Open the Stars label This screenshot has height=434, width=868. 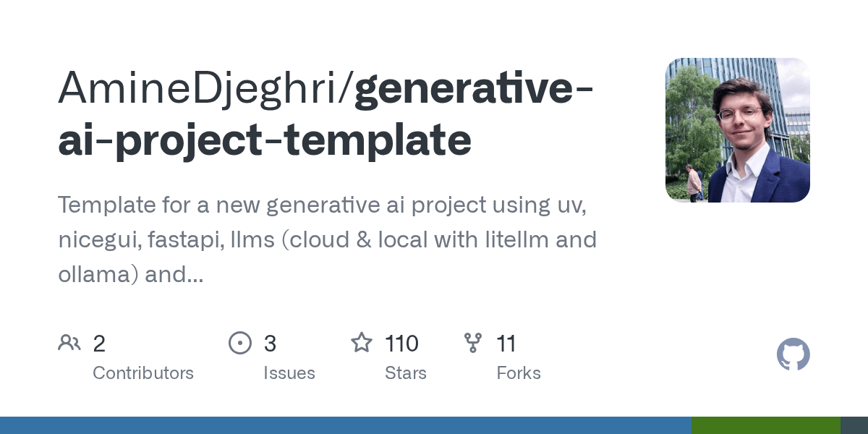point(406,373)
